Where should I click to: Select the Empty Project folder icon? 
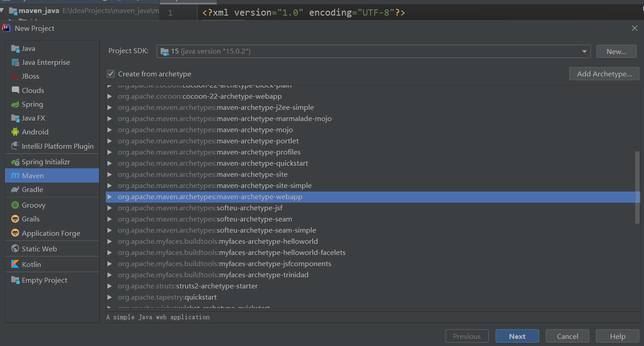click(15, 280)
